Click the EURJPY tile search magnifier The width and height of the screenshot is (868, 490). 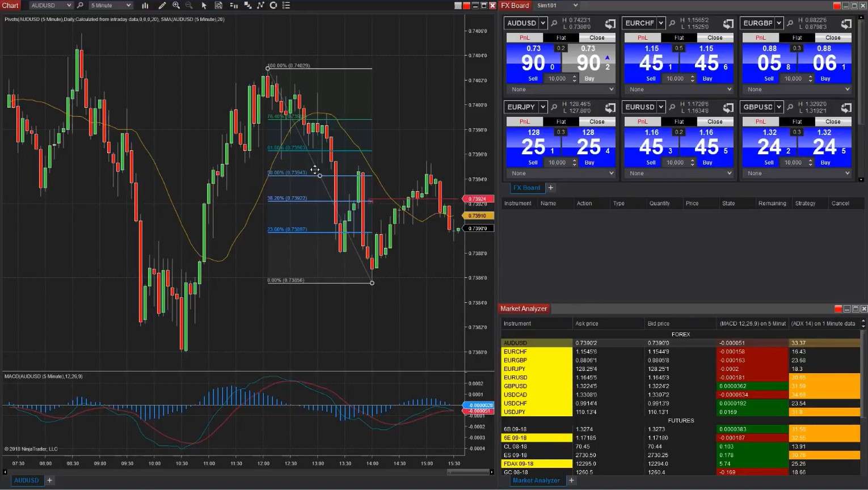click(554, 107)
